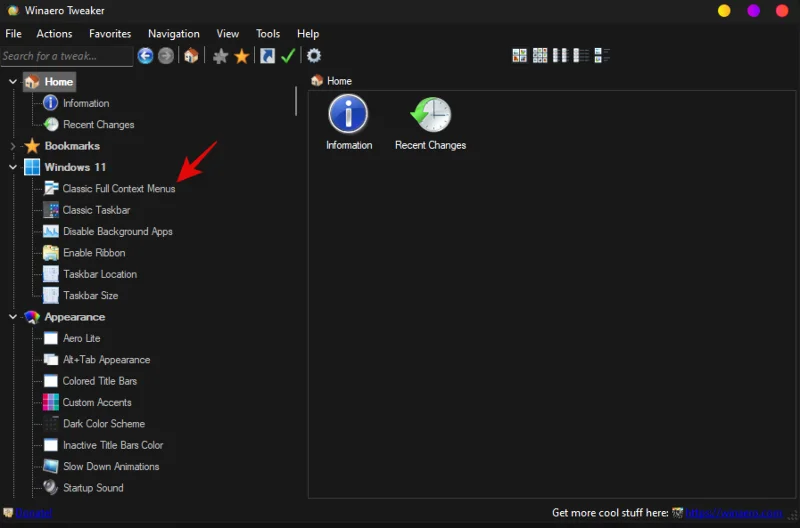The image size is (800, 528).
Task: Select the Home node in the tree
Action: tap(49, 82)
